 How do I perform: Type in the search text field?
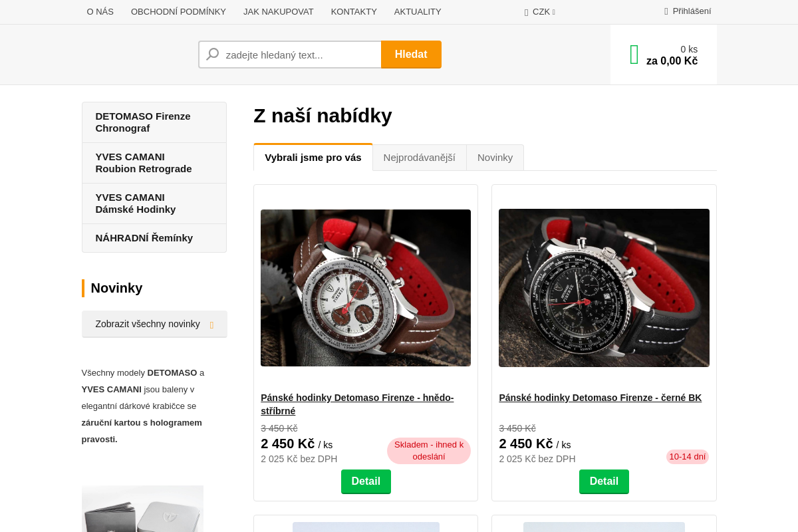pos(299,55)
